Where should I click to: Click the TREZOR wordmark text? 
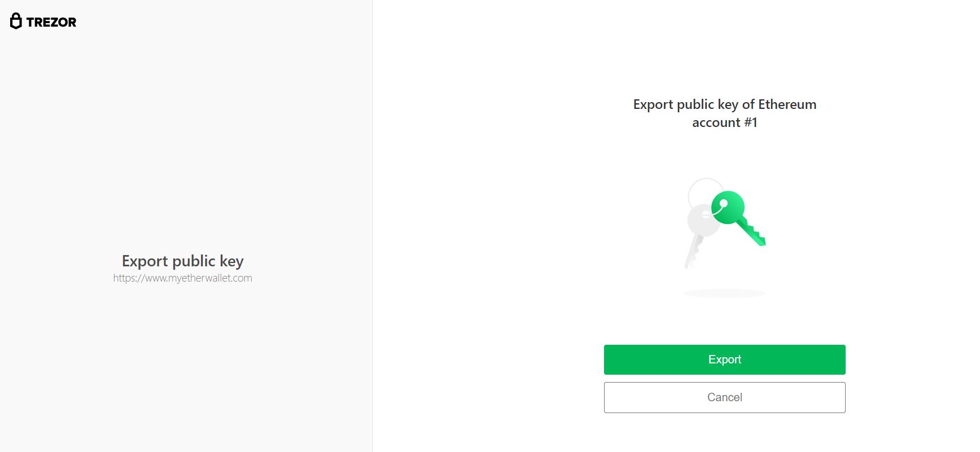click(x=51, y=23)
